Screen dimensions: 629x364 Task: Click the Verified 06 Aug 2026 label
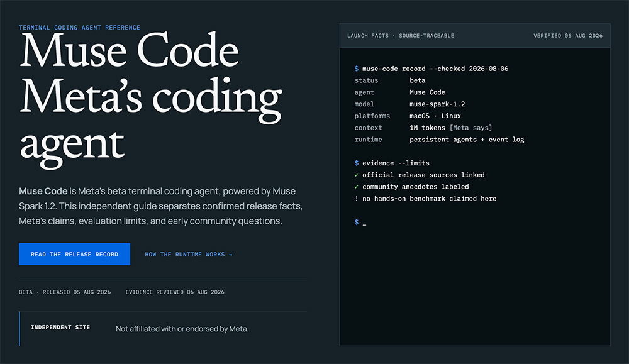tap(568, 36)
